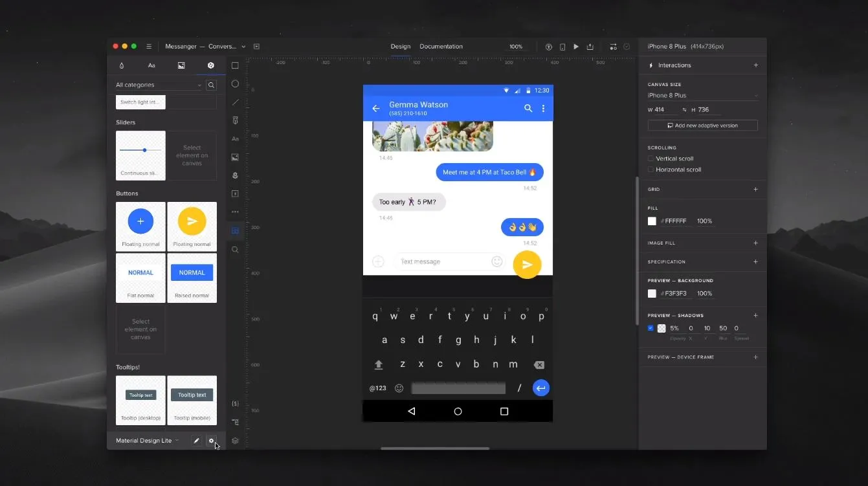The image size is (868, 486).
Task: Open device preview icon
Action: point(562,47)
